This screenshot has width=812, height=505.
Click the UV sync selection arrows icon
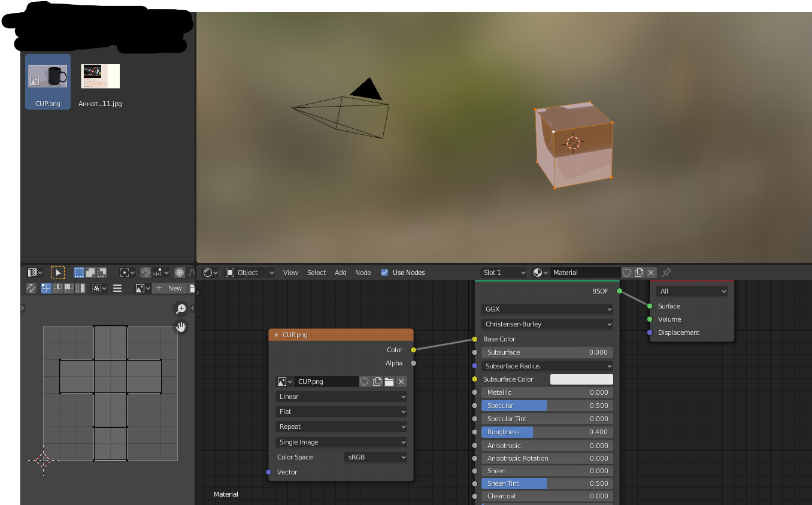point(31,288)
